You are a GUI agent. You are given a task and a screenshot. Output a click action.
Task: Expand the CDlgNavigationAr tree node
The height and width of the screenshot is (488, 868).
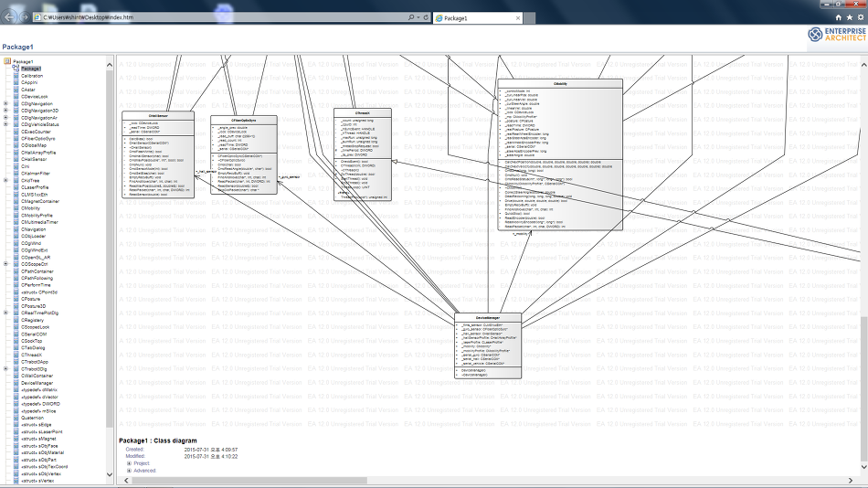coord(6,117)
